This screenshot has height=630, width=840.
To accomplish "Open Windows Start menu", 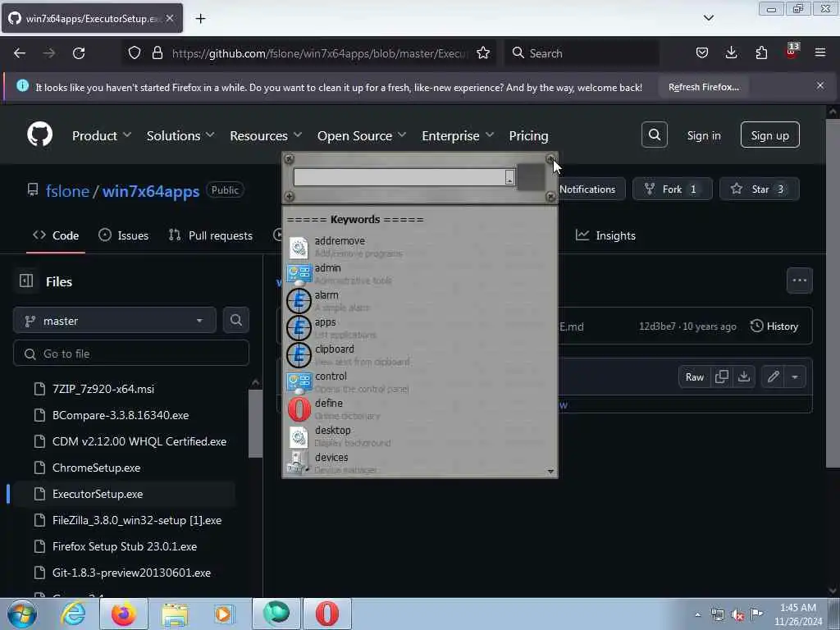I will tap(22, 614).
